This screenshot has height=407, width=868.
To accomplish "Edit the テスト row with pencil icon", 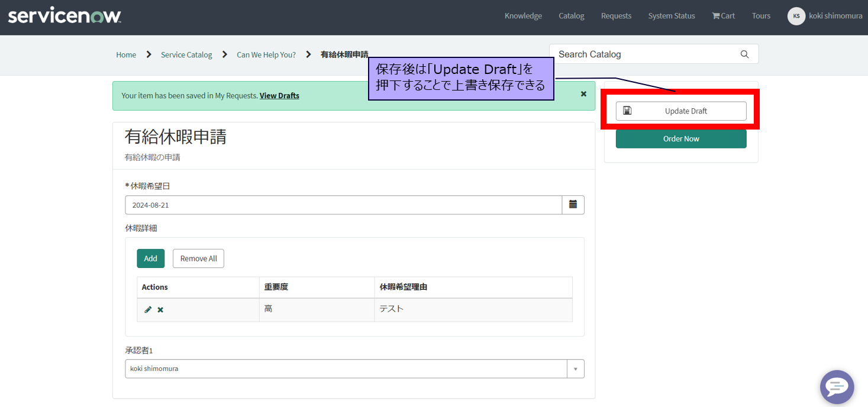I will pyautogui.click(x=148, y=309).
